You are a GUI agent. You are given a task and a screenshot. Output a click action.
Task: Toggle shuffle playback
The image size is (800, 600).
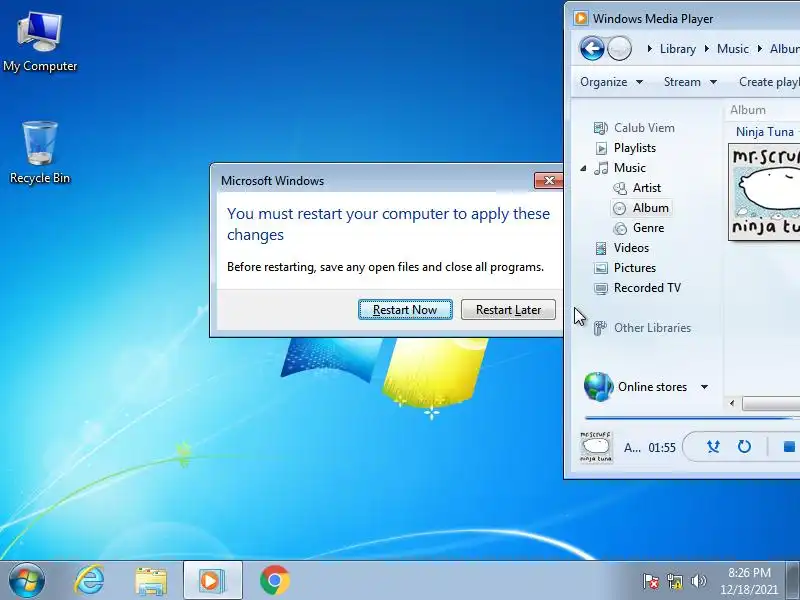click(x=713, y=447)
